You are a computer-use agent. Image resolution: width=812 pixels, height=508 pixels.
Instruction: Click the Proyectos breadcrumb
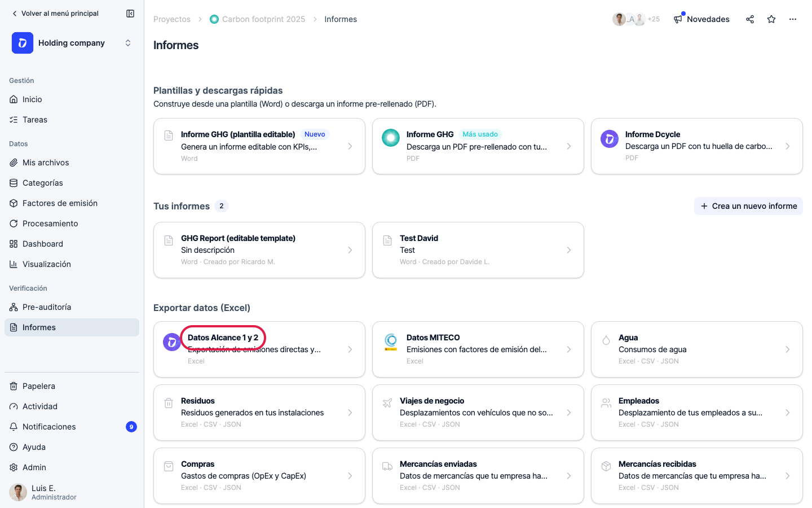click(x=172, y=19)
